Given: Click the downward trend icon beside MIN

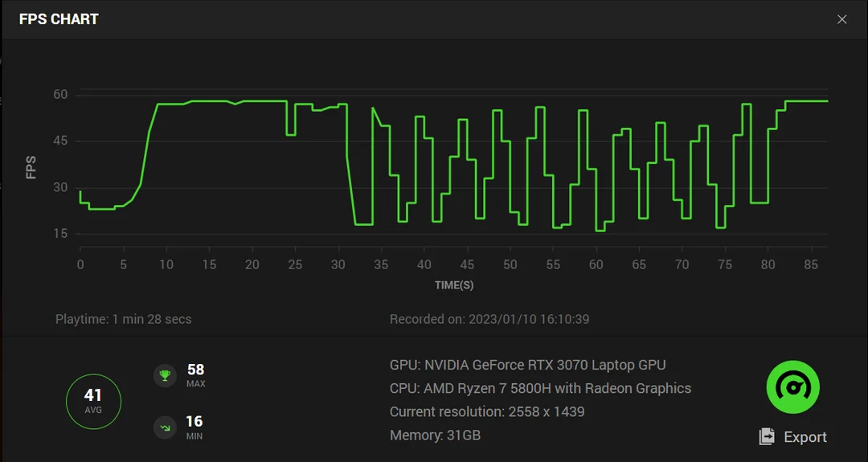Looking at the screenshot, I should coord(165,427).
